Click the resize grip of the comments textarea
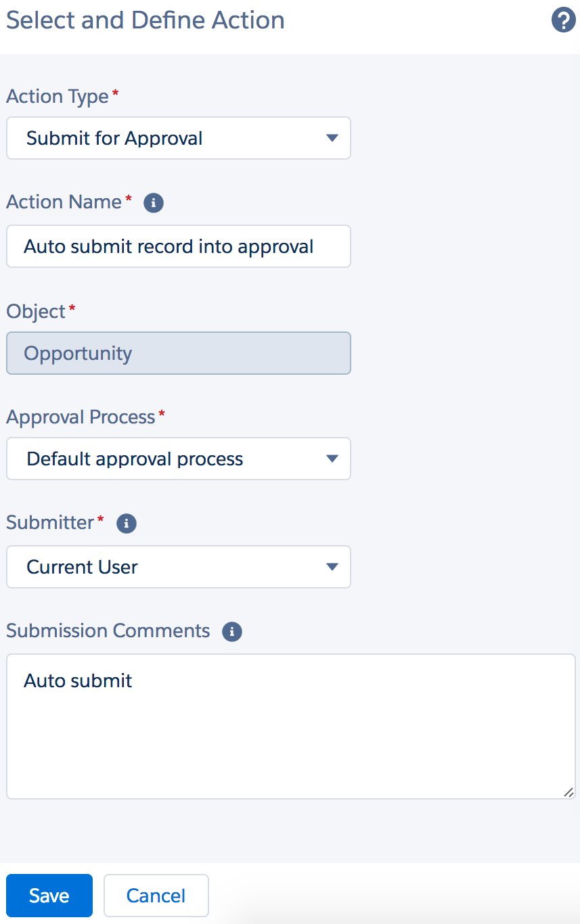 click(x=568, y=792)
